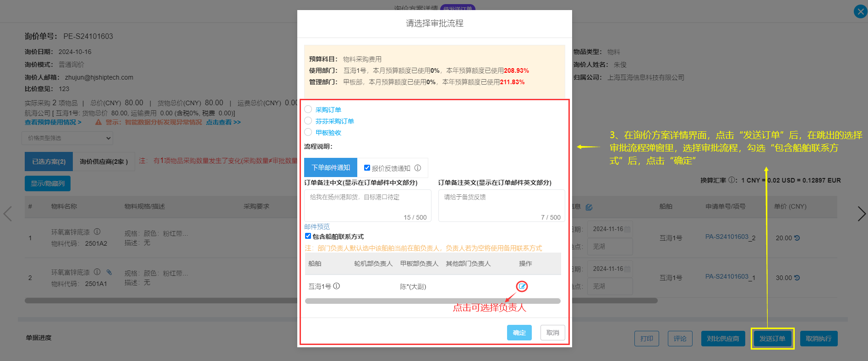Switch to the 下单邮件通知 tab
The width and height of the screenshot is (868, 361).
(331, 168)
